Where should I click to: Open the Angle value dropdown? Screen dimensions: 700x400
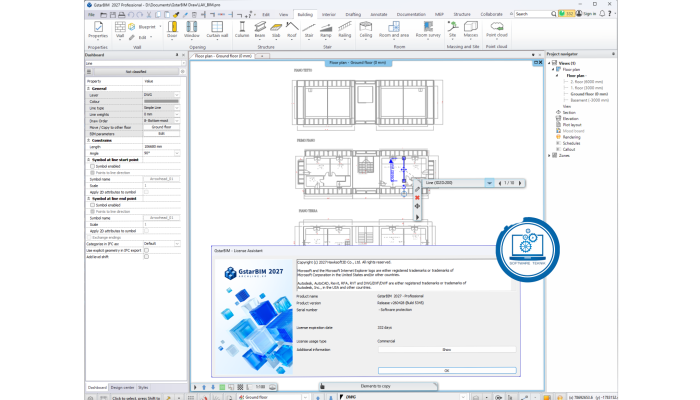pos(177,153)
